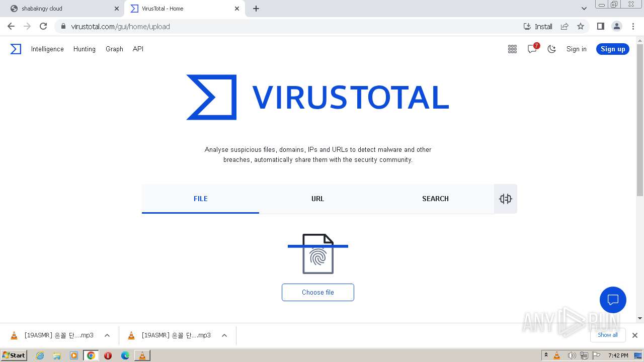This screenshot has width=644, height=362.
Task: Open Action Center flag tray icon
Action: click(596, 355)
